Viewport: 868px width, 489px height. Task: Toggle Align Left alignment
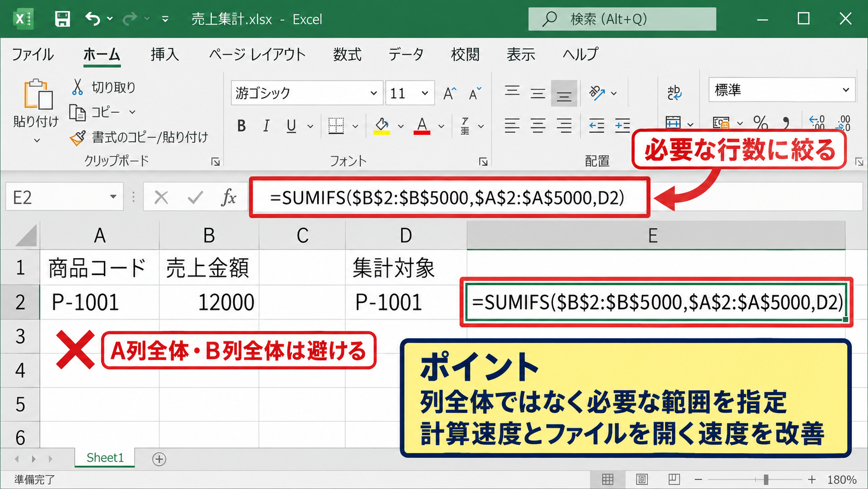point(512,125)
